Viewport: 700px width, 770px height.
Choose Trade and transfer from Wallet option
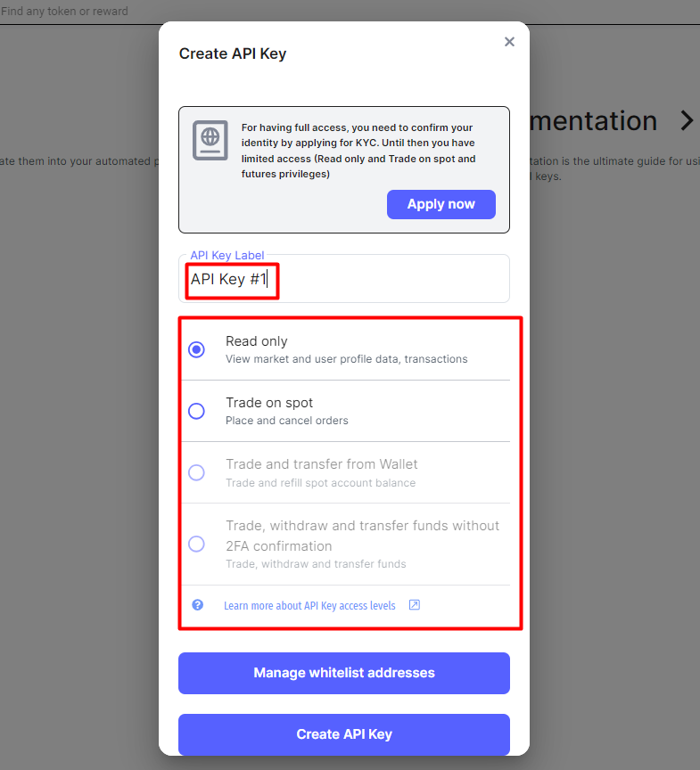click(196, 472)
